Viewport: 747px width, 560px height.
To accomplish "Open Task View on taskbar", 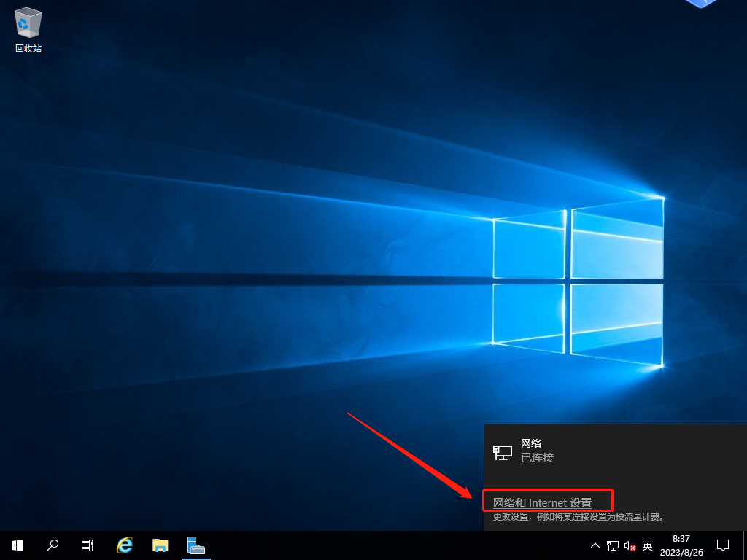I will (88, 545).
